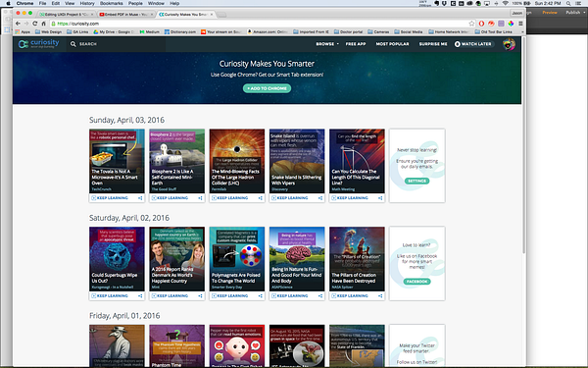The width and height of the screenshot is (588, 368).
Task: Switch to the Embed PDF in Muse tab
Action: tap(125, 15)
